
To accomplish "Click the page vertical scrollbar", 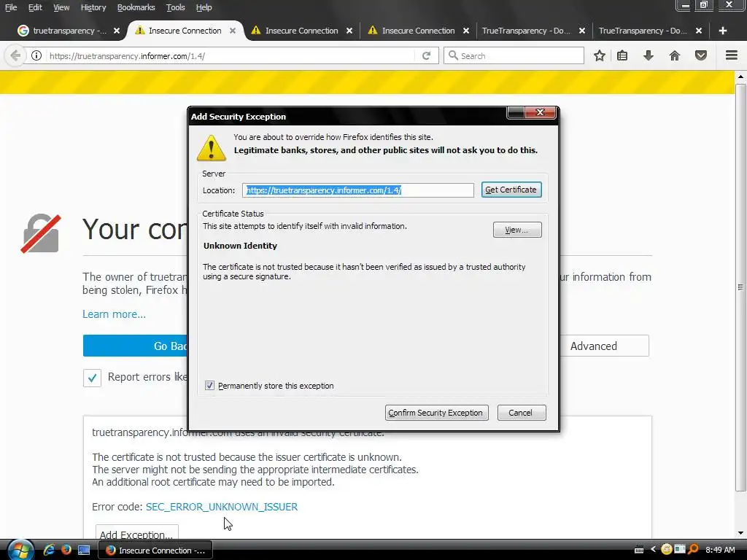I will (740, 287).
